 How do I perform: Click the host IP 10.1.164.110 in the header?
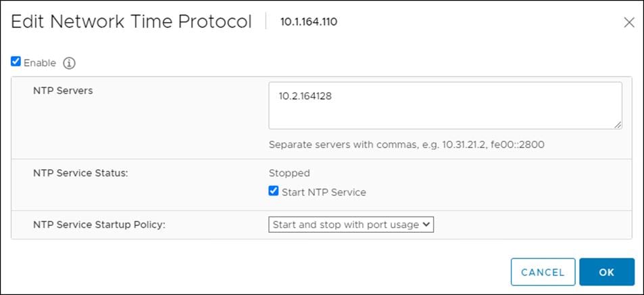point(309,22)
